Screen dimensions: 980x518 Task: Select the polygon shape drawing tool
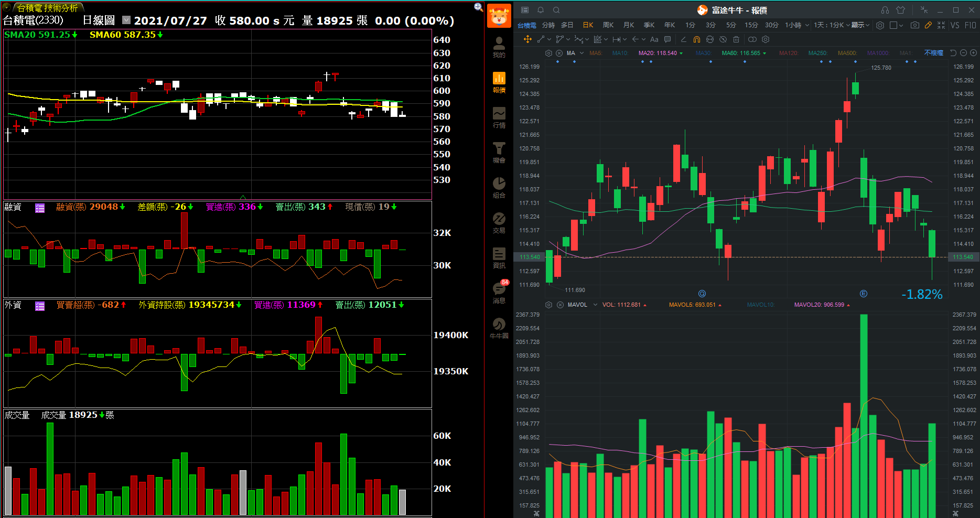click(x=559, y=39)
